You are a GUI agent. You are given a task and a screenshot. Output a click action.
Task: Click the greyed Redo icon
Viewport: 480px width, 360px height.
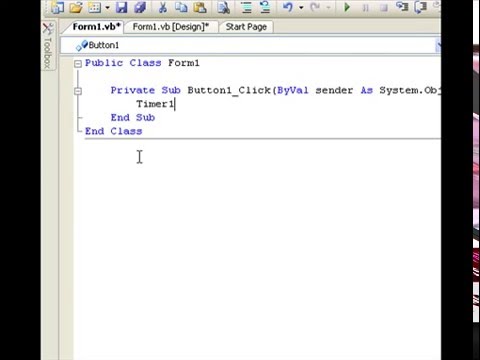click(x=315, y=7)
